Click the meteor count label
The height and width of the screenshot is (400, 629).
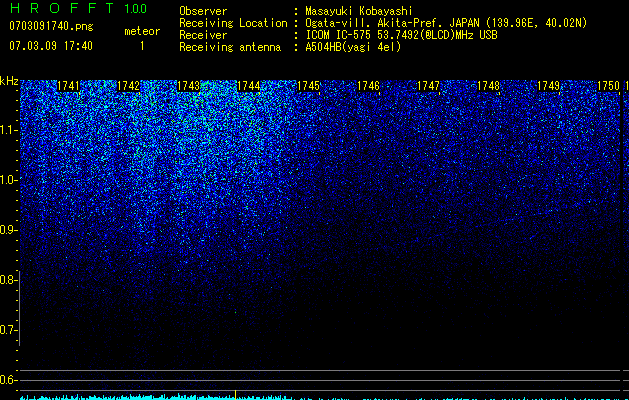142,31
